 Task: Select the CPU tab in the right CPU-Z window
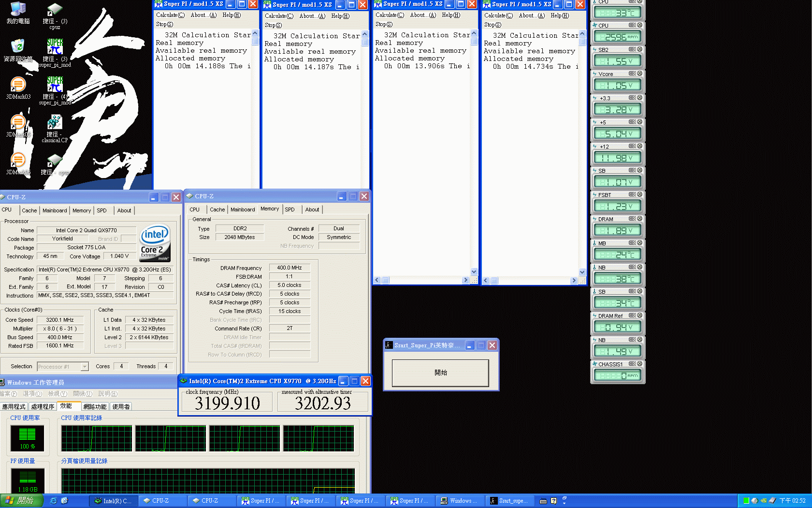pyautogui.click(x=194, y=209)
